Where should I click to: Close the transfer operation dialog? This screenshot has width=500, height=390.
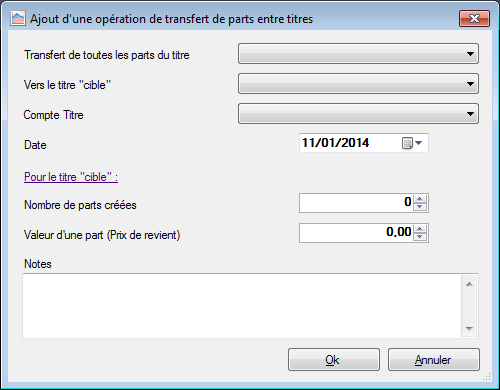pyautogui.click(x=474, y=18)
